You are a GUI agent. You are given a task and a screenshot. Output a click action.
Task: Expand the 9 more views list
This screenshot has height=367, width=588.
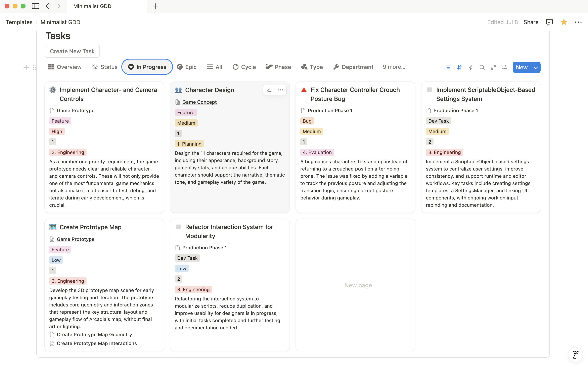(394, 67)
